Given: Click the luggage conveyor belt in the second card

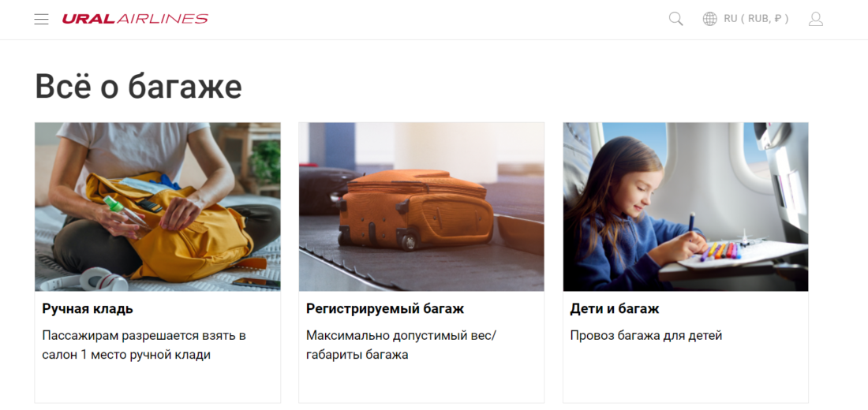Looking at the screenshot, I should [x=387, y=266].
